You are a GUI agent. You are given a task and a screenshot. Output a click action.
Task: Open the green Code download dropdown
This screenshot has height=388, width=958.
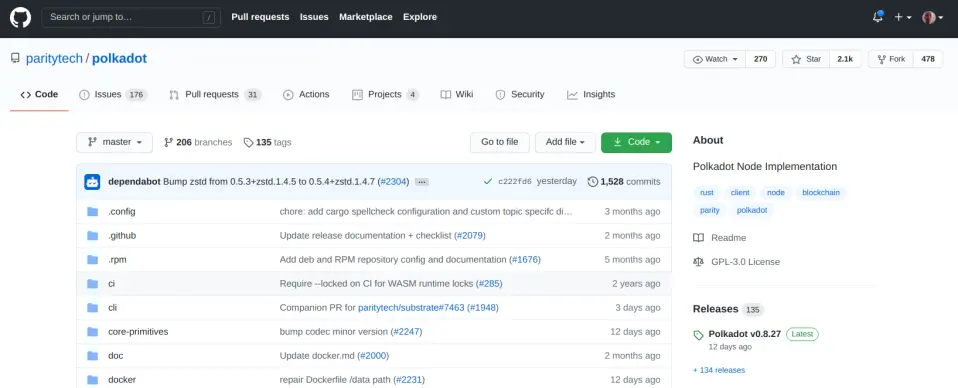coord(636,142)
